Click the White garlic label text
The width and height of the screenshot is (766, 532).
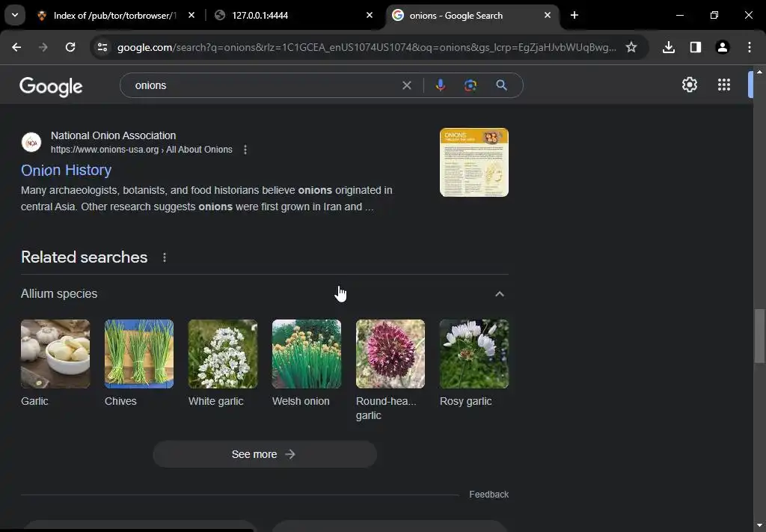coord(216,401)
